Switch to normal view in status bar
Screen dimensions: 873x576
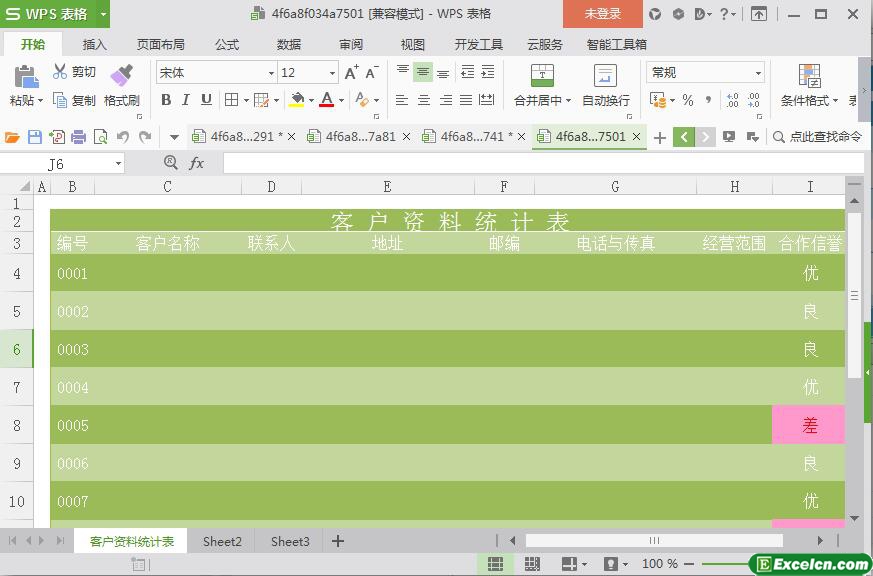point(495,564)
